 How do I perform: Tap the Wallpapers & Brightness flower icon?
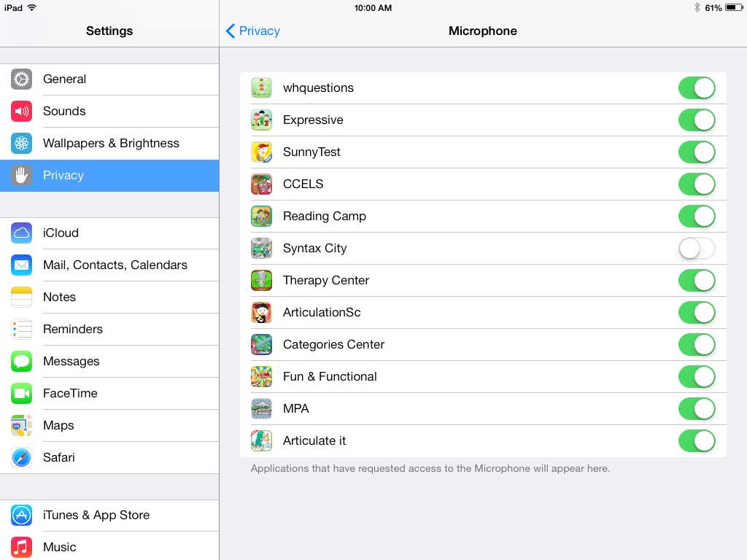21,144
